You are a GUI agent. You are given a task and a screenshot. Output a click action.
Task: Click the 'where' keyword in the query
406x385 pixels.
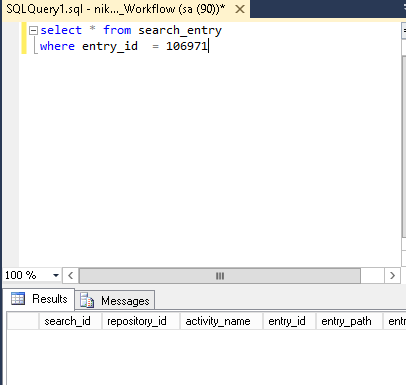57,46
